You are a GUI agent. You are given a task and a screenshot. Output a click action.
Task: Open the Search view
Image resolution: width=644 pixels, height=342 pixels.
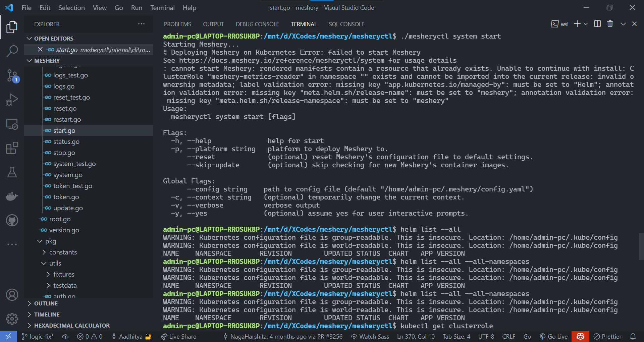pyautogui.click(x=12, y=51)
